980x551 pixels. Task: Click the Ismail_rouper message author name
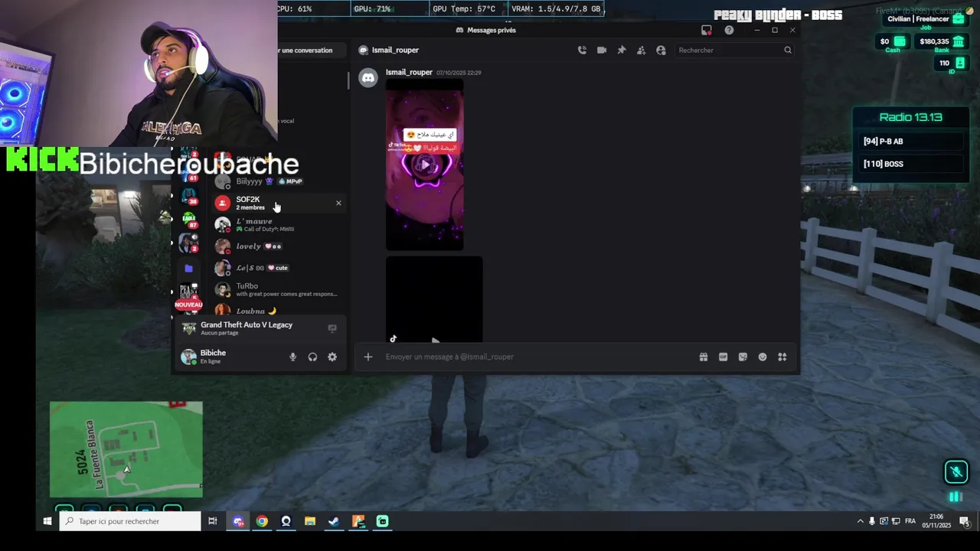[409, 72]
